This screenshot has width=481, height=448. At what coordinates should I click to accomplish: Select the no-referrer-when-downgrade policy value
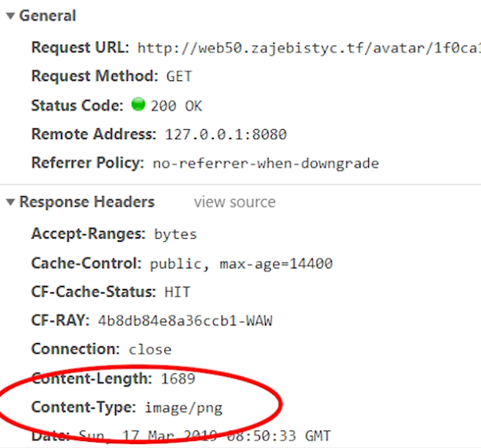click(266, 163)
